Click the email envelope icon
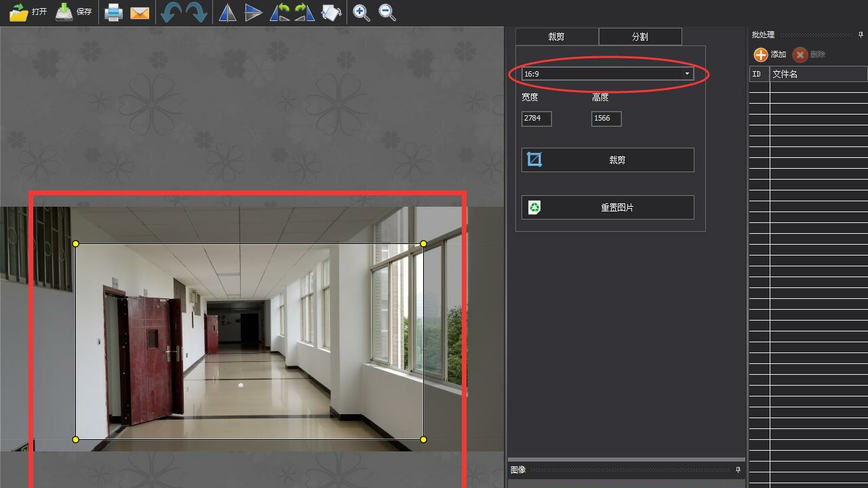 coord(140,13)
